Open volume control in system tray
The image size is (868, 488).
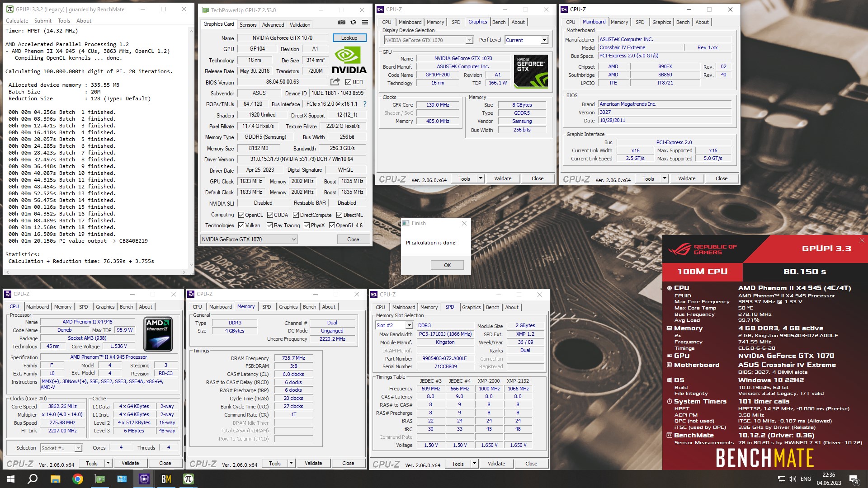point(792,479)
